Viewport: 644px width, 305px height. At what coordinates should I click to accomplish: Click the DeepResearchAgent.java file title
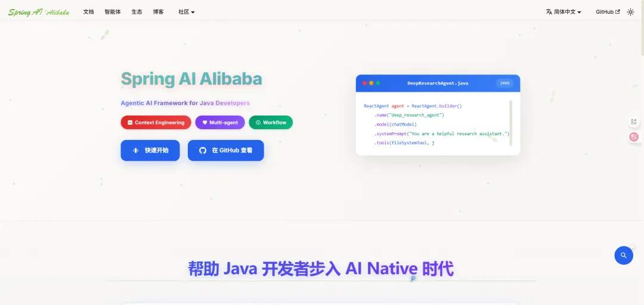(438, 83)
